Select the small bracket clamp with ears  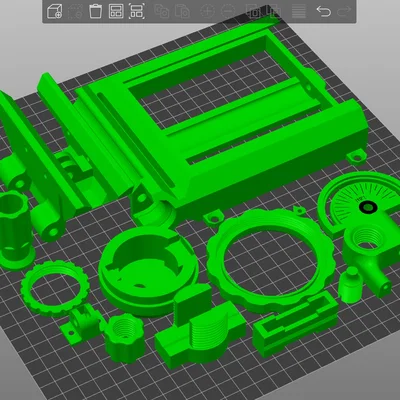82,325
